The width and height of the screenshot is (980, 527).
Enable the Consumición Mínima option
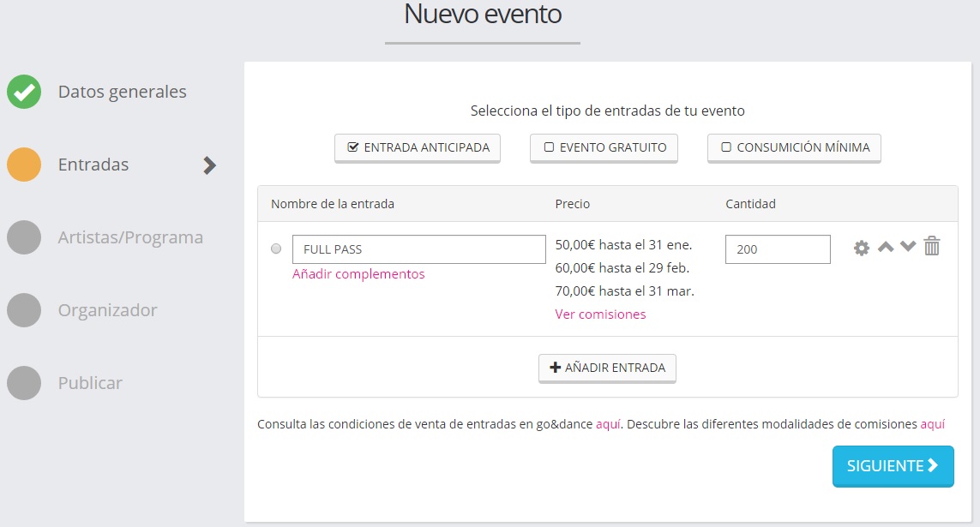[x=793, y=147]
